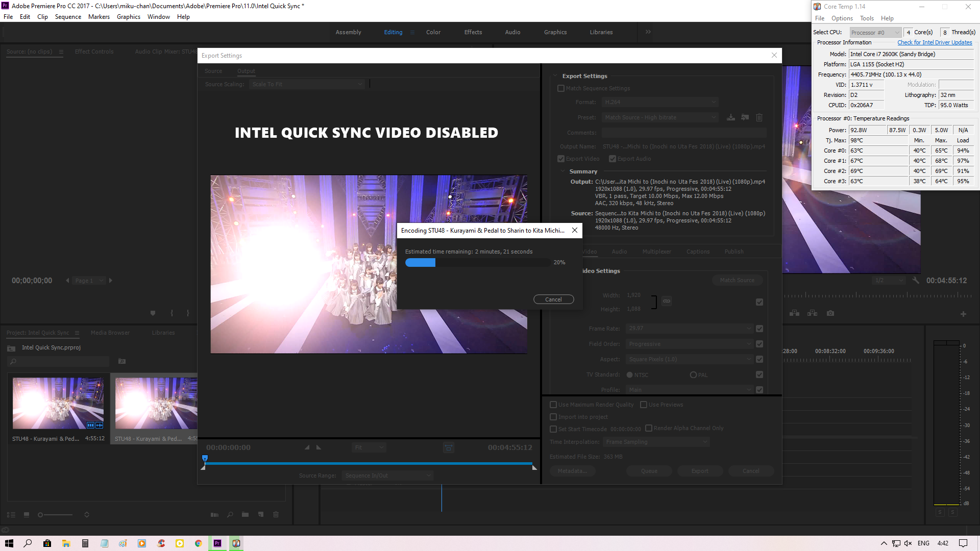Click the Lift button in Program monitor
The height and width of the screenshot is (551, 980).
[795, 313]
